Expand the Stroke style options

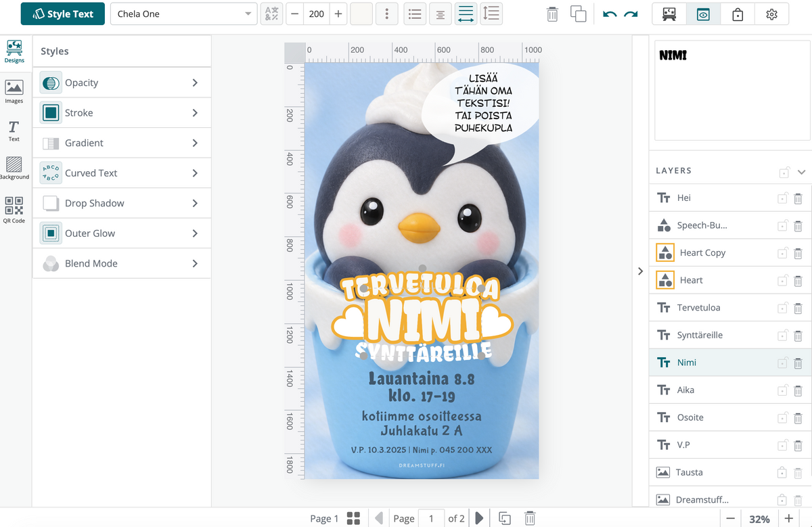pyautogui.click(x=122, y=113)
